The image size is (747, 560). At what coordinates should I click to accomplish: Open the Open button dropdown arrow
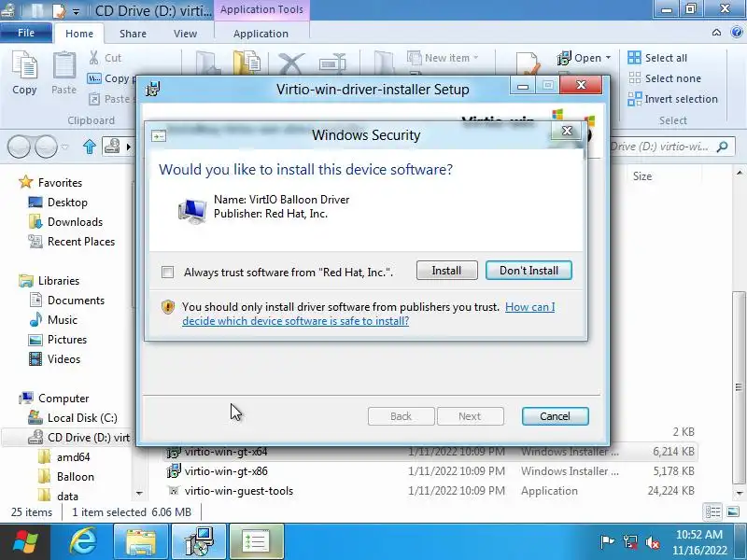pyautogui.click(x=608, y=58)
